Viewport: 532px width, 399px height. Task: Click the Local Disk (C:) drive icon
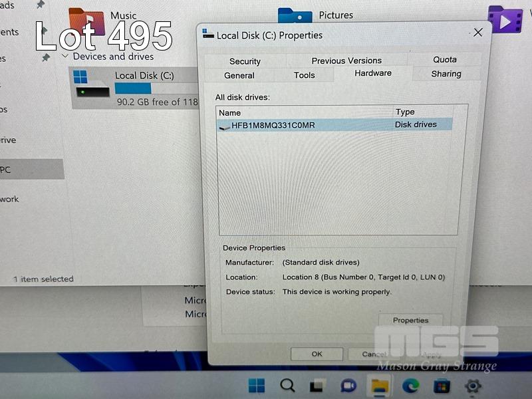(x=91, y=84)
